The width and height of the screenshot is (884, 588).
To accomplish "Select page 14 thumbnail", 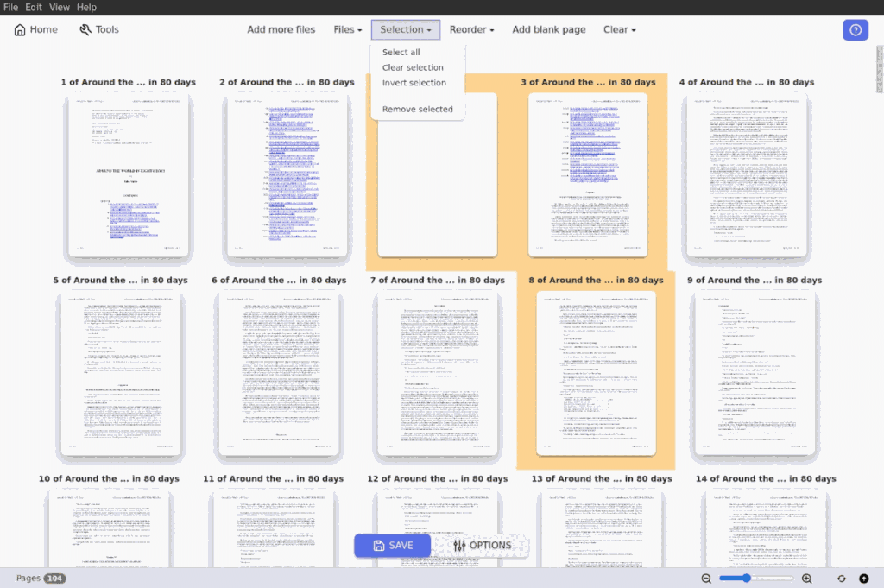I will (766, 528).
